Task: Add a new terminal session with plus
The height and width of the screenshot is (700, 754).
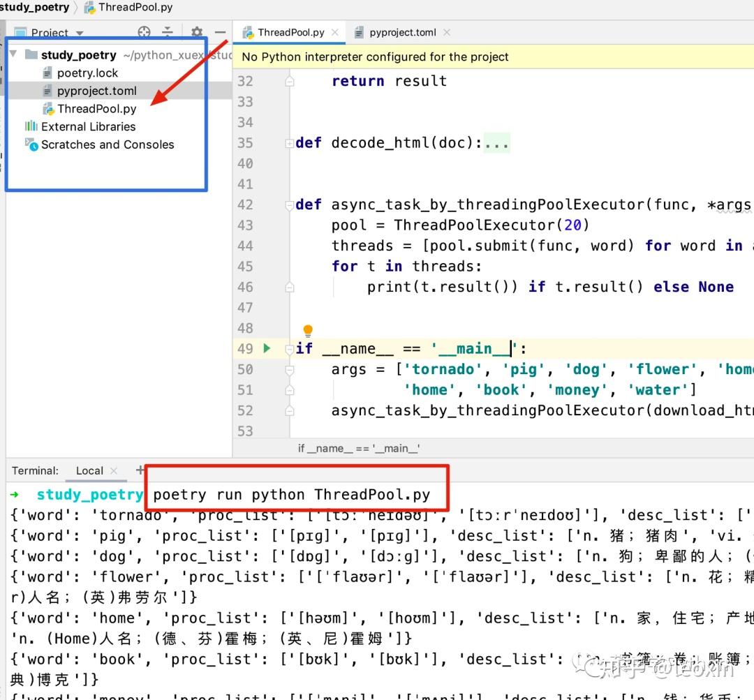Action: [x=140, y=470]
